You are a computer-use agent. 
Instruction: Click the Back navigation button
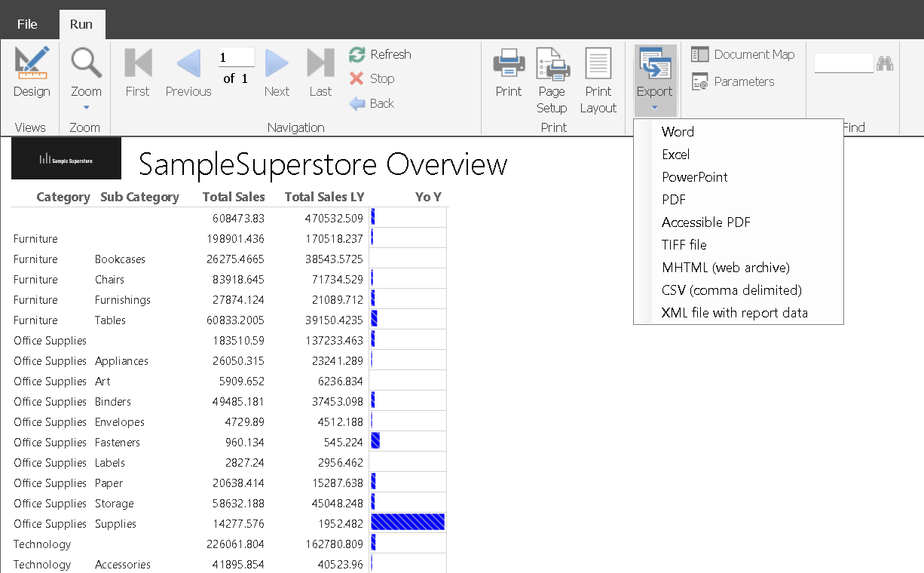(372, 103)
